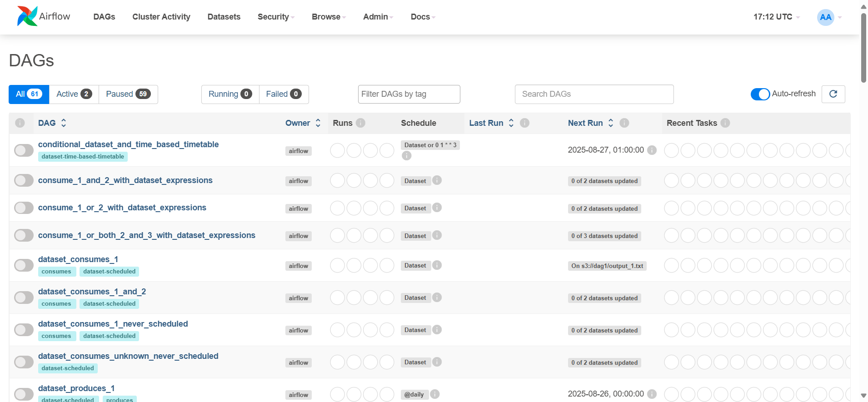Click schedule info icon for consume_1_or_both_2_and_3 row
868x402 pixels.
coord(437,235)
